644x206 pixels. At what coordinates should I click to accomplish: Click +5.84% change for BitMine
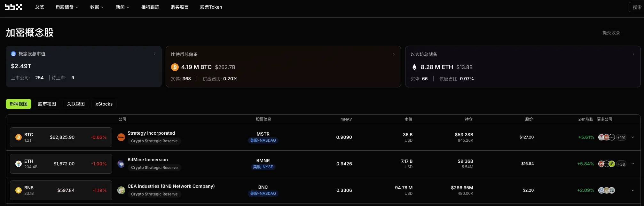[585, 164]
